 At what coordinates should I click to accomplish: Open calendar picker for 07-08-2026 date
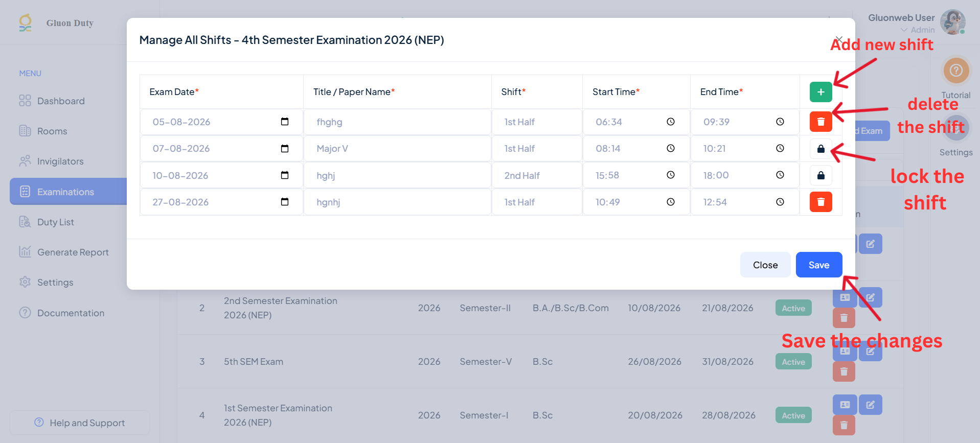point(285,149)
